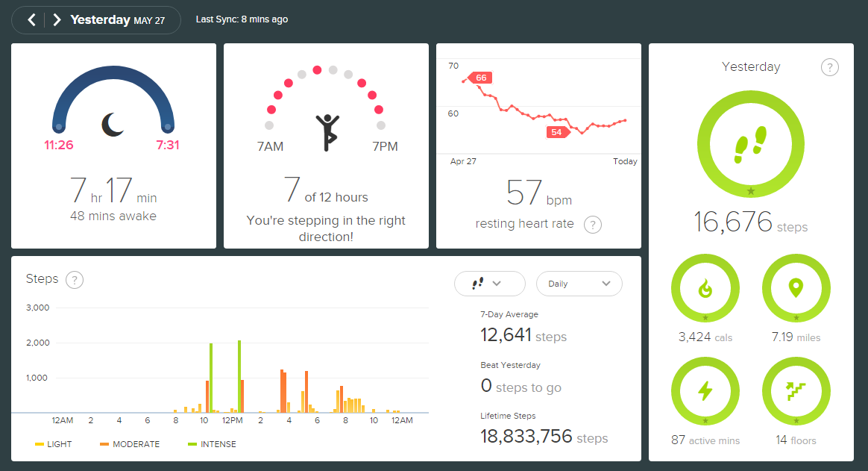Click the 87 active mins value
The width and height of the screenshot is (868, 471).
[x=705, y=440]
